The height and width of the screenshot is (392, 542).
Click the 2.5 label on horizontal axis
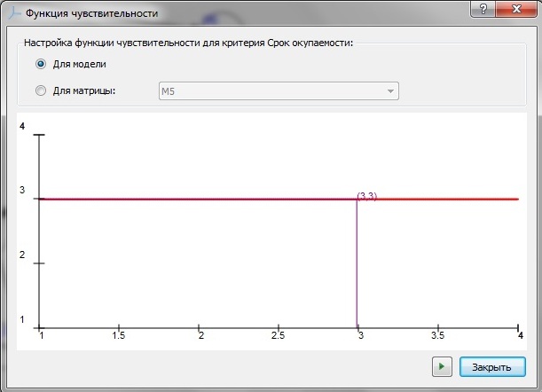pyautogui.click(x=278, y=335)
